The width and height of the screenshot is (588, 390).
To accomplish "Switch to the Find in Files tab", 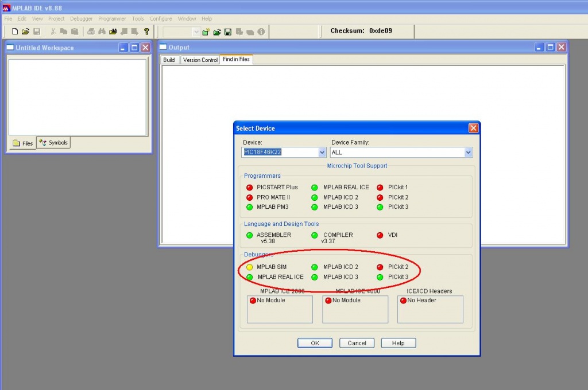I will pos(236,59).
